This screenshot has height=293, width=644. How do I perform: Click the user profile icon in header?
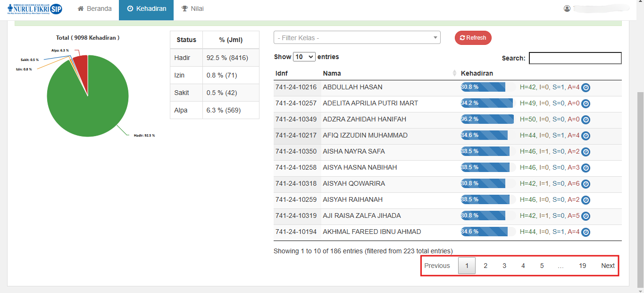(567, 9)
